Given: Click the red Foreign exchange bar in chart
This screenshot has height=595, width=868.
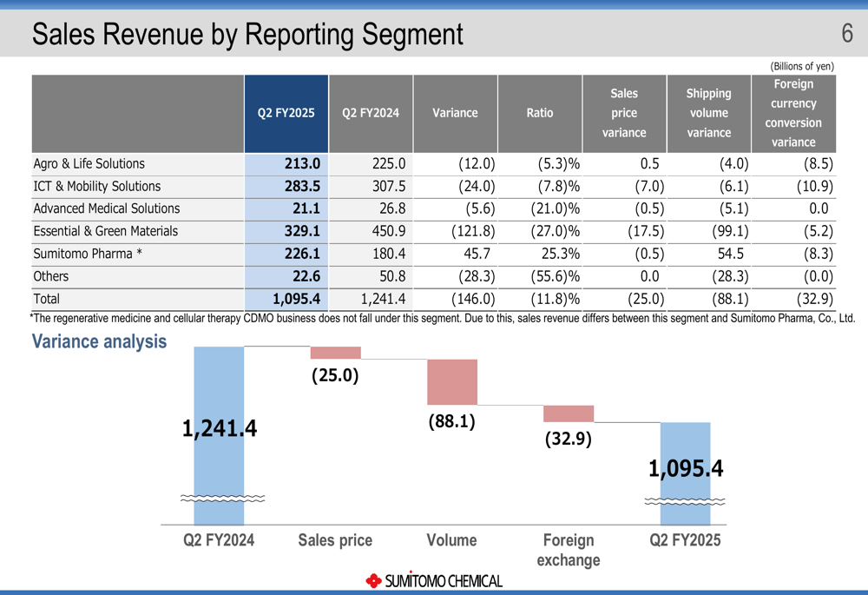Looking at the screenshot, I should (x=569, y=413).
